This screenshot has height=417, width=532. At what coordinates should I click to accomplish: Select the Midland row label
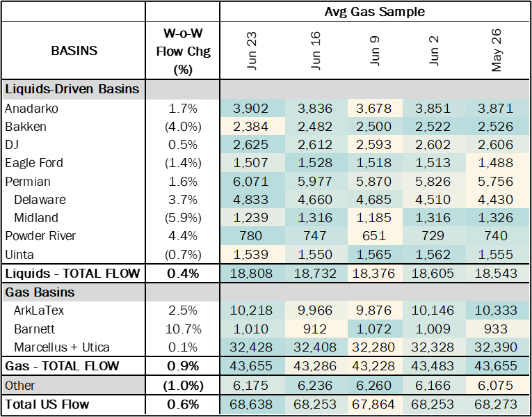coord(36,217)
